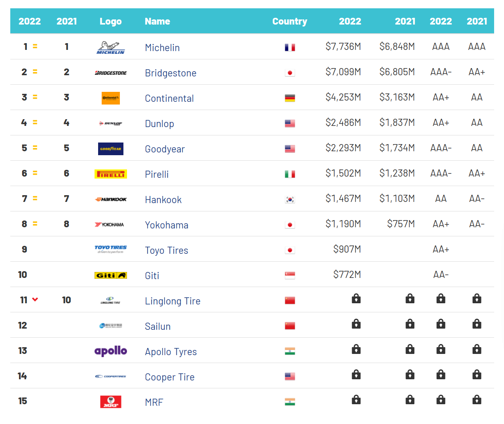Click the German flag in Continental row
The height and width of the screenshot is (424, 504).
coord(290,98)
